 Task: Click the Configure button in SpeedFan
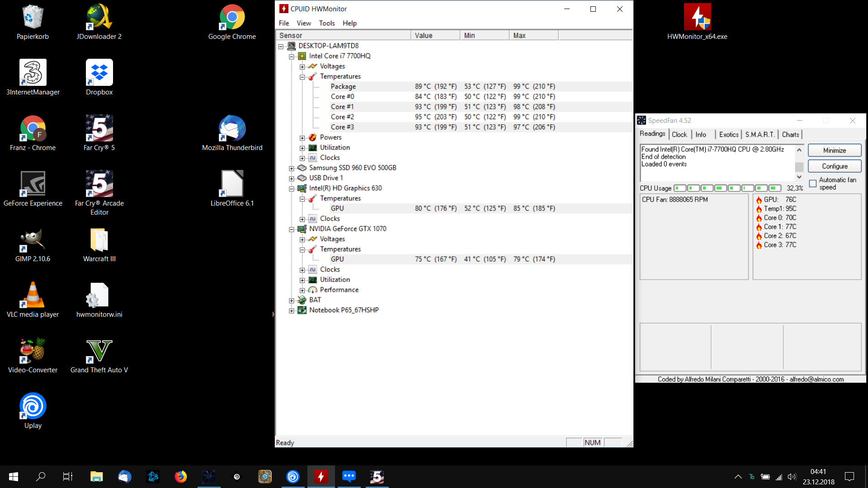(x=834, y=166)
